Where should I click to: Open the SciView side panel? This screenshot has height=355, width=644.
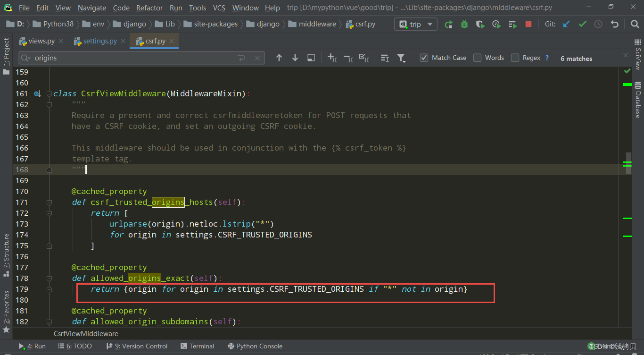click(x=638, y=55)
